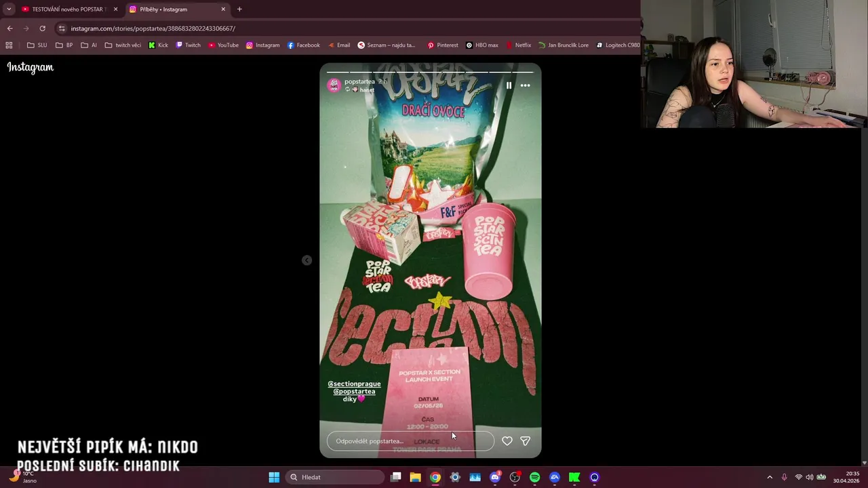Open the purple circle app in taskbar

coord(595,477)
